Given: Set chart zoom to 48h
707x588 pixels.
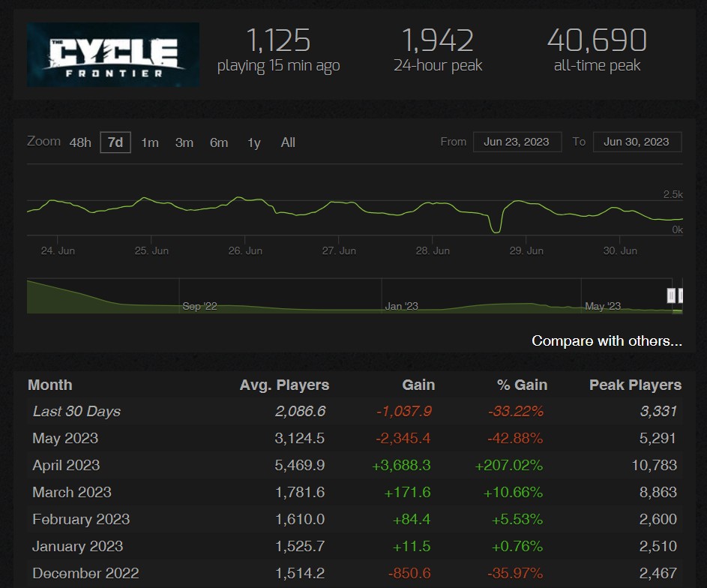Looking at the screenshot, I should point(80,142).
